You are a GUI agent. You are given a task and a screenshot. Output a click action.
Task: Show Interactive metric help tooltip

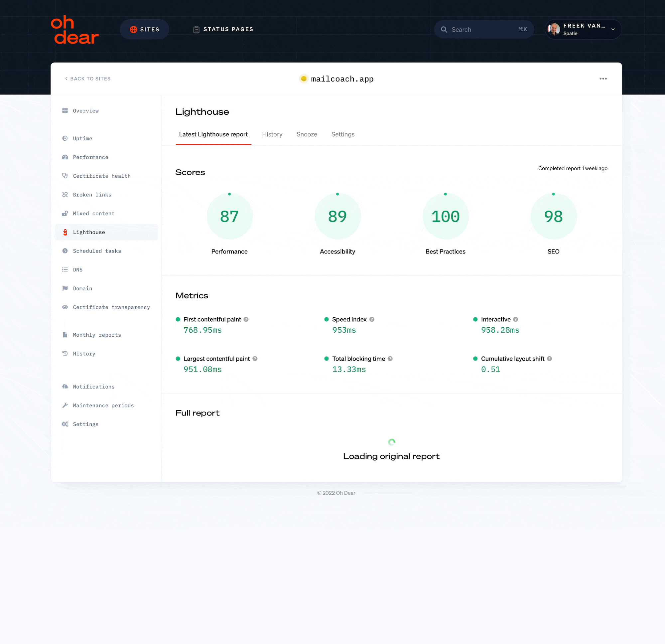515,319
